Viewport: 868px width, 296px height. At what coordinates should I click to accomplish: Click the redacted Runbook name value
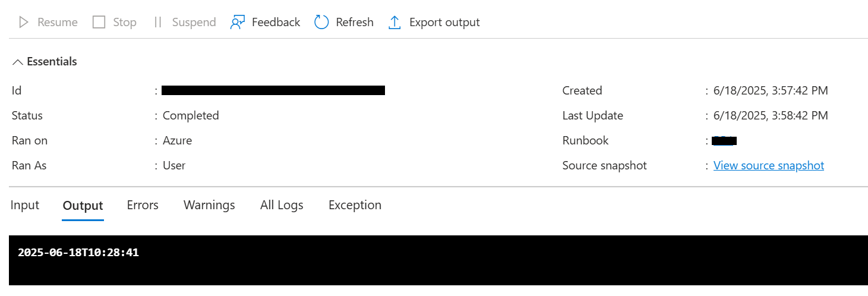click(725, 141)
